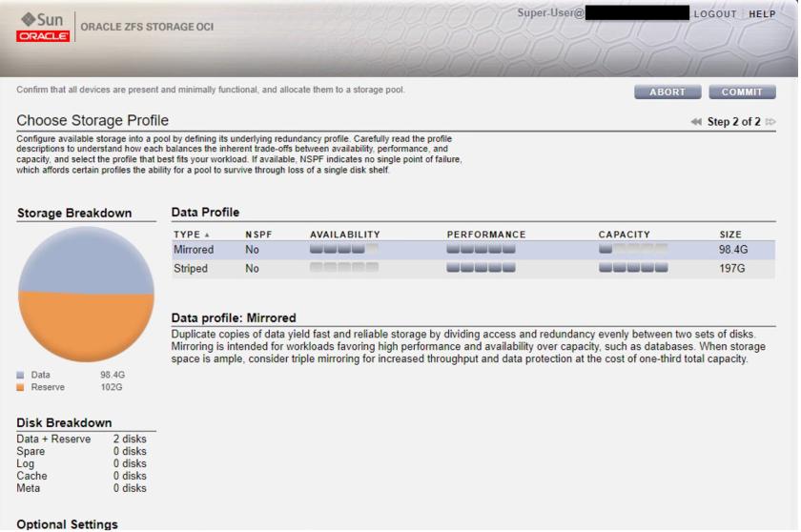Sort by the SIZE column header
This screenshot has height=532, width=801.
click(732, 235)
